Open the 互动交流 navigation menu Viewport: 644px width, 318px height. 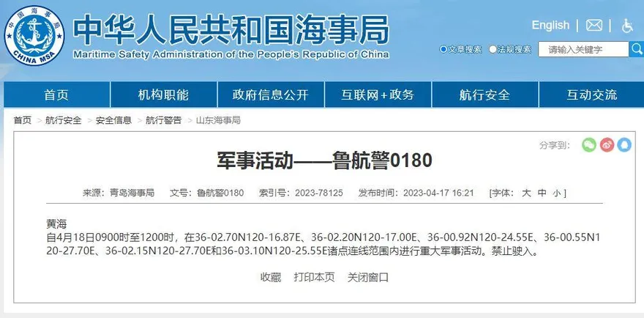[591, 95]
